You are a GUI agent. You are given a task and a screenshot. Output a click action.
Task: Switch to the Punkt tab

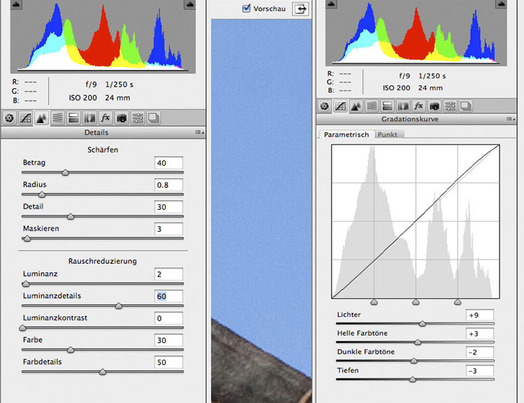388,135
